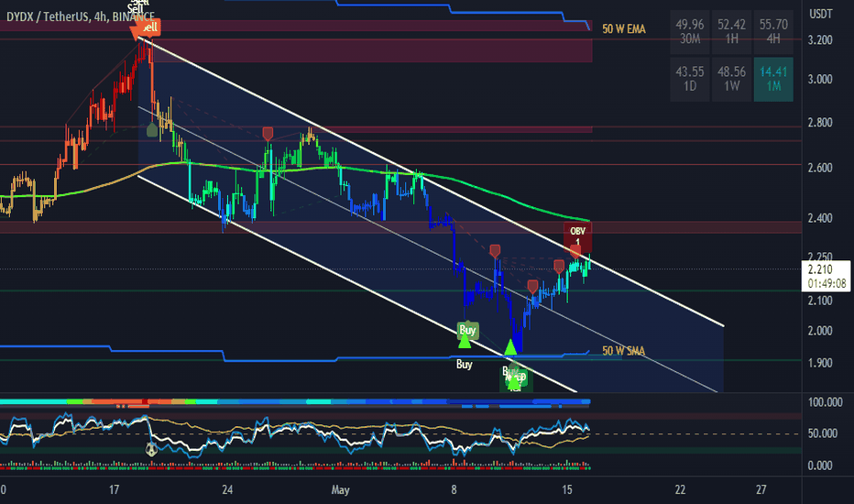Click the countdown timer 01:49:08

(827, 283)
